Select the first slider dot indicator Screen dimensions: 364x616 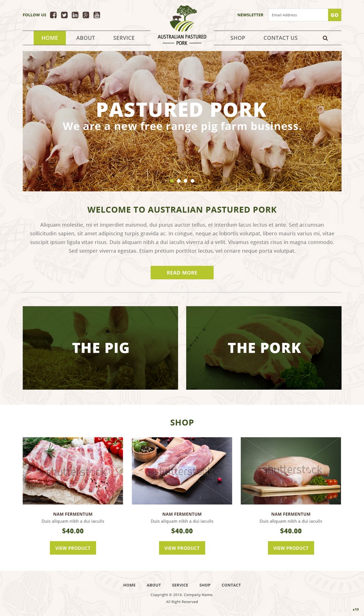tap(172, 181)
